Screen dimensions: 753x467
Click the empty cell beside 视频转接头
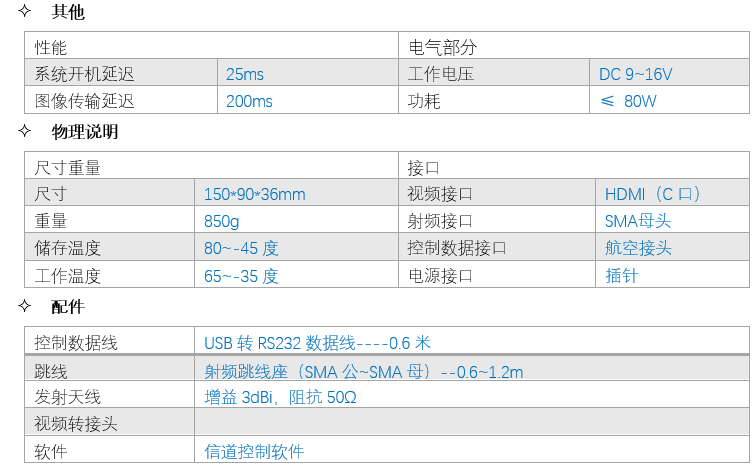click(472, 422)
